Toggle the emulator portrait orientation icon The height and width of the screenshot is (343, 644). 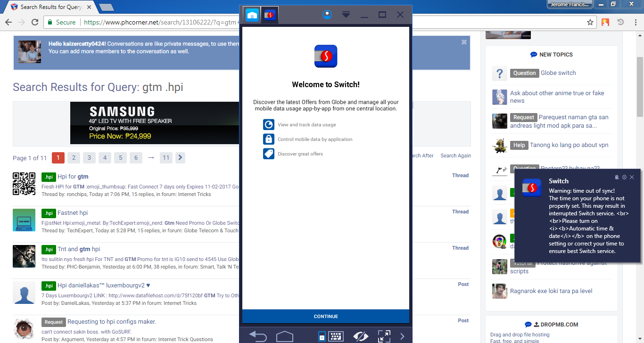click(x=322, y=336)
